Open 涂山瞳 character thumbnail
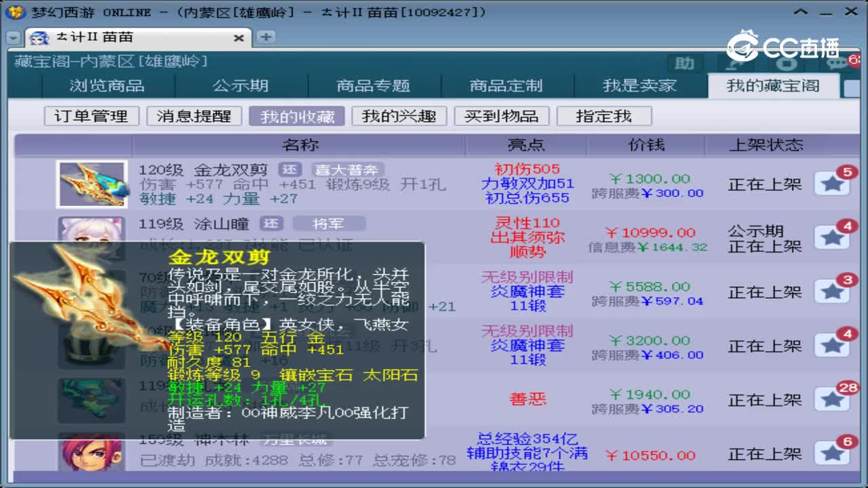The height and width of the screenshot is (488, 868). [92, 229]
